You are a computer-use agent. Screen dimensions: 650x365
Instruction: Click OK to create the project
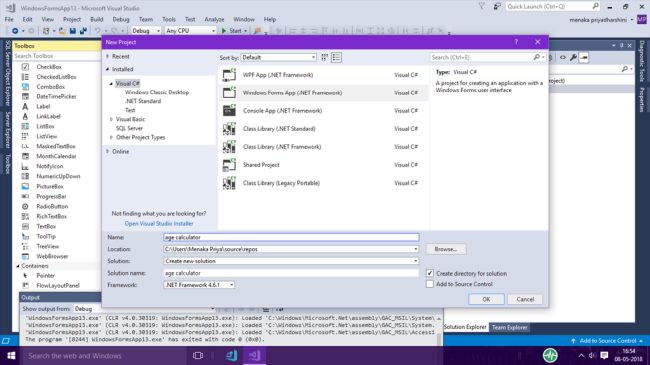pos(486,299)
